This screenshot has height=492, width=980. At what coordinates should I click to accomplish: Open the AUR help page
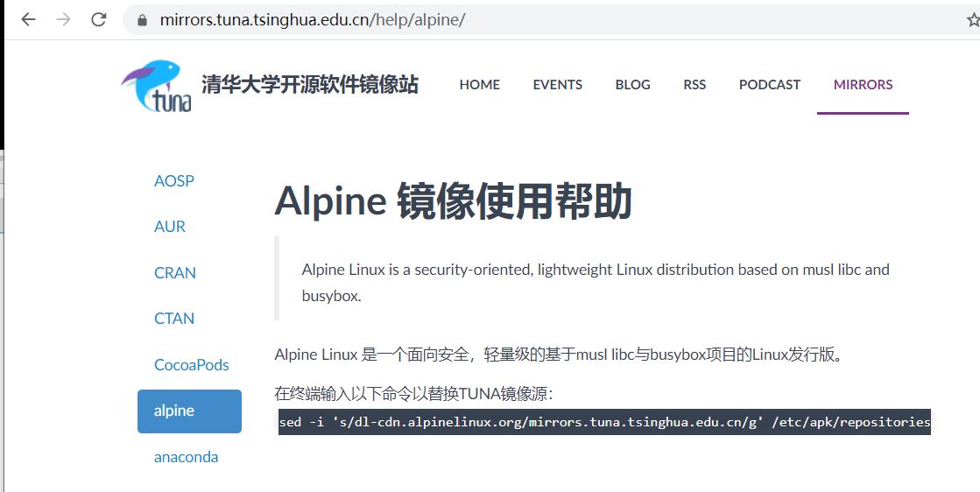tap(170, 227)
